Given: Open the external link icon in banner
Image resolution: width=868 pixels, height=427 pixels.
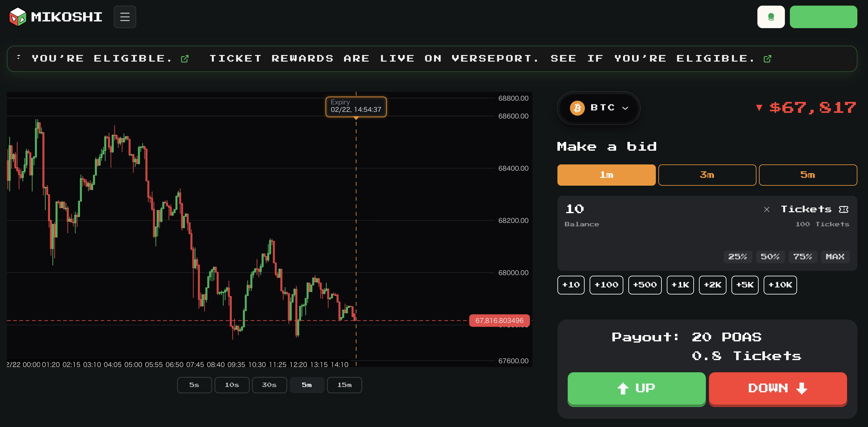Looking at the screenshot, I should (767, 59).
